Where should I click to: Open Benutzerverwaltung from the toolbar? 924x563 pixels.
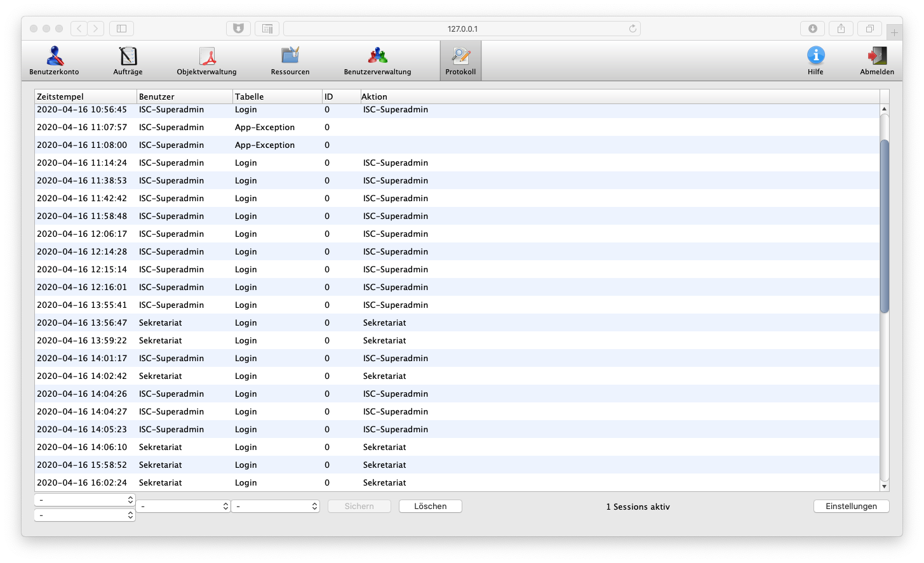[x=377, y=61]
